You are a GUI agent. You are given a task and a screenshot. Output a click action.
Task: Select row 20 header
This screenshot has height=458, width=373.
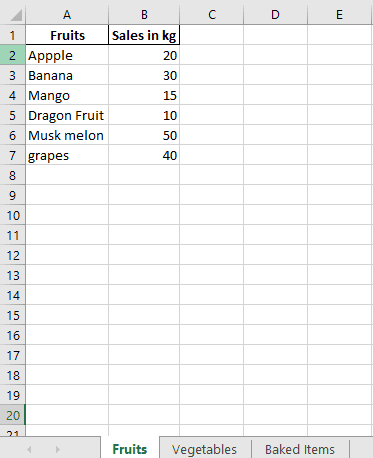coord(12,415)
